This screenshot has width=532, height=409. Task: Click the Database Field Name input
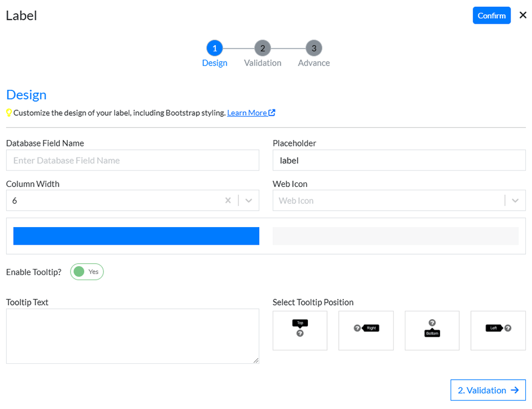point(133,160)
